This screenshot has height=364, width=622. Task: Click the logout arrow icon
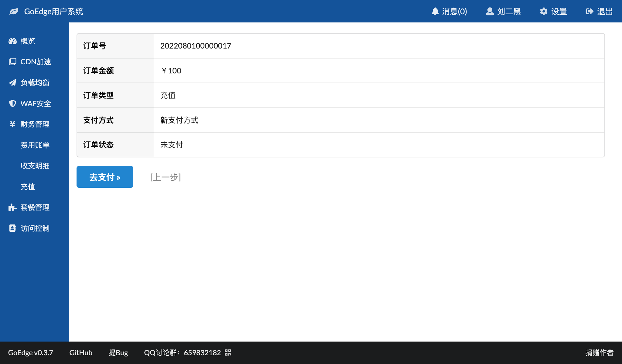pyautogui.click(x=590, y=12)
